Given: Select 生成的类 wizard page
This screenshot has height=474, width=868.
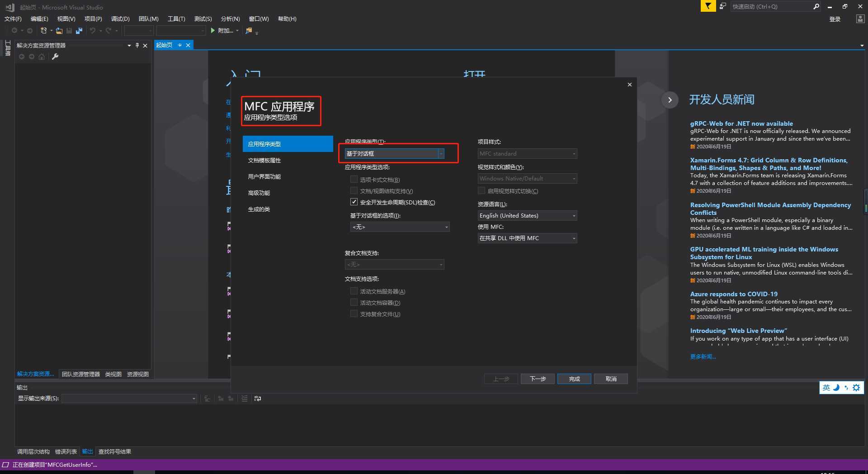Looking at the screenshot, I should pos(288,209).
